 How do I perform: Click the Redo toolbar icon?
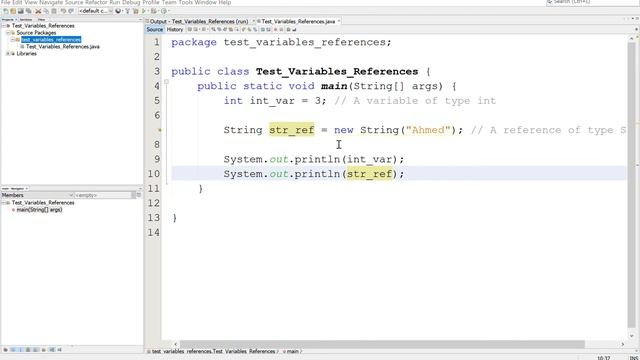(x=71, y=11)
